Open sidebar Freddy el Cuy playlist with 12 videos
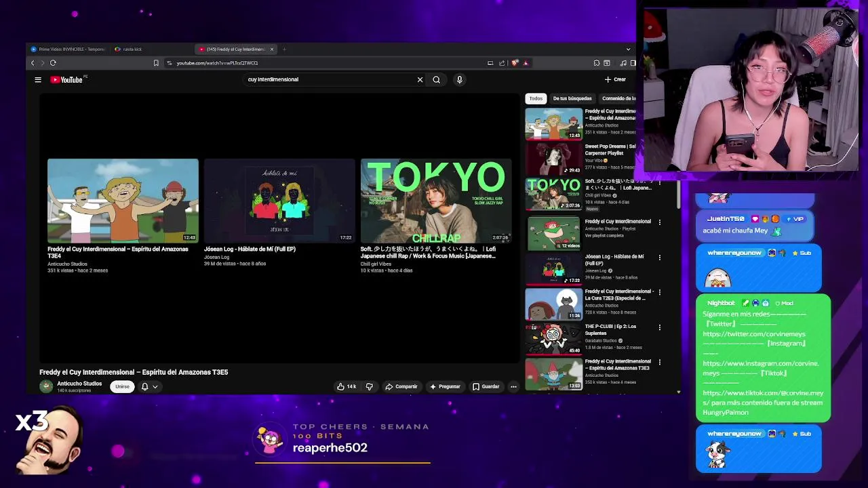The image size is (868, 488). tap(553, 232)
